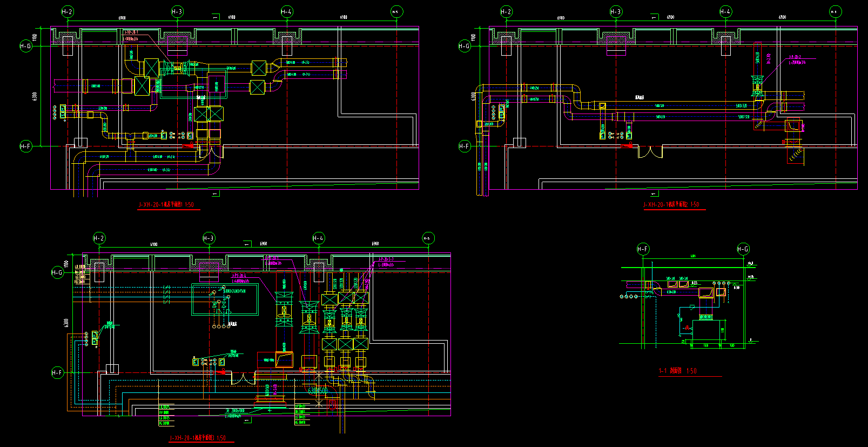Click the 6300 vertical dimension in 平面图3
The height and width of the screenshot is (447, 868).
66,323
